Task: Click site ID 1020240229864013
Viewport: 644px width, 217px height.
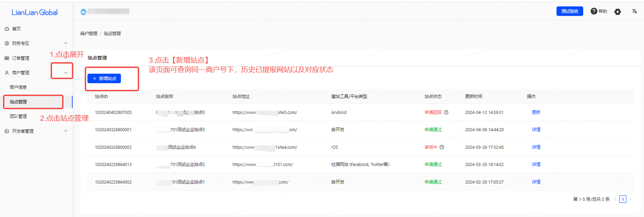Action: coord(113,164)
